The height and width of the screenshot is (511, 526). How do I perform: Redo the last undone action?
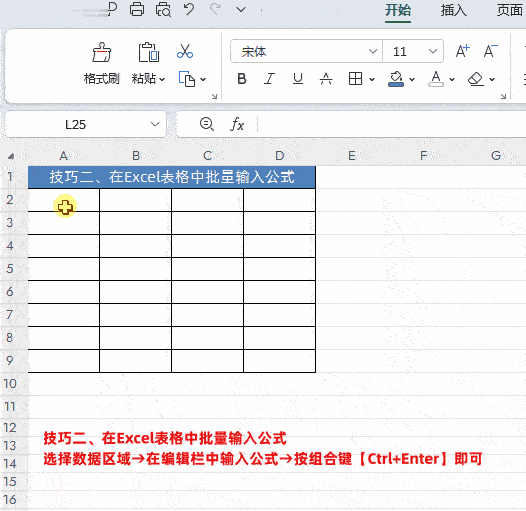point(215,9)
